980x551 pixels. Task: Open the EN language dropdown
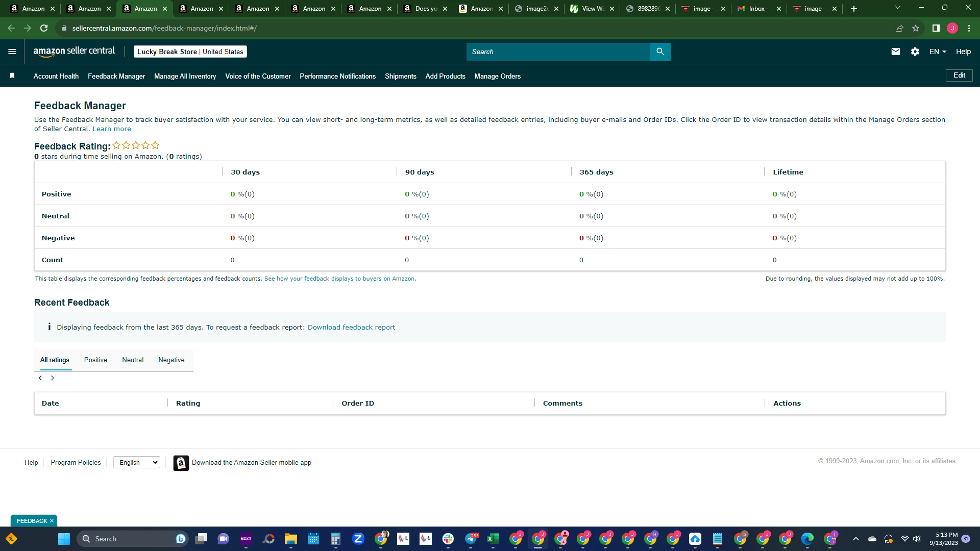tap(938, 52)
